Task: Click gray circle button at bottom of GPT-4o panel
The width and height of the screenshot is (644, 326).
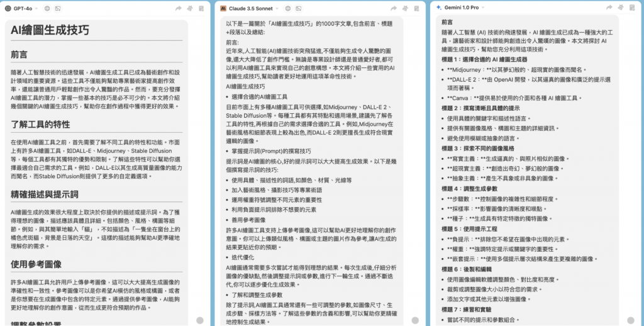Action: pos(199,320)
